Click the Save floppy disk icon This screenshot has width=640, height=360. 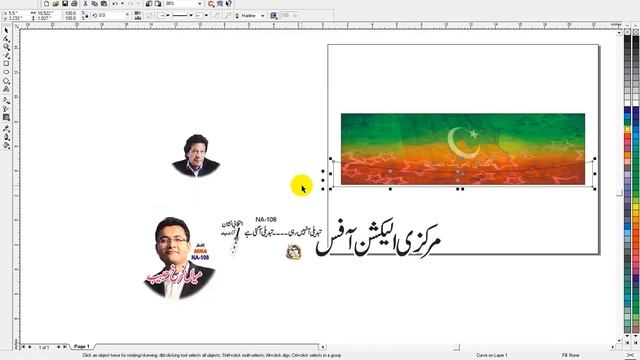point(65,4)
